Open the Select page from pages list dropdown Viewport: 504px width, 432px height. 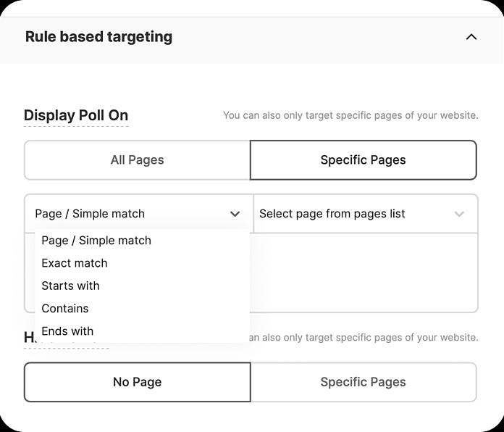pos(366,214)
